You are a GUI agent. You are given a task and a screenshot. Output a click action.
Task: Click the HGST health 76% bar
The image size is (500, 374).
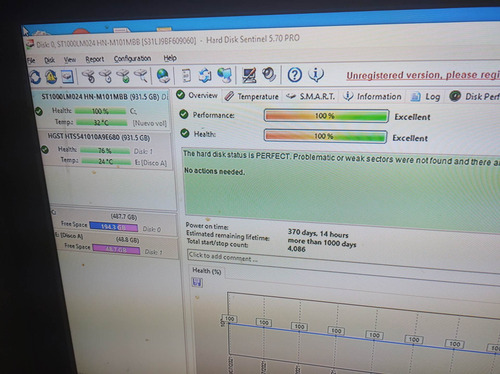[x=105, y=151]
